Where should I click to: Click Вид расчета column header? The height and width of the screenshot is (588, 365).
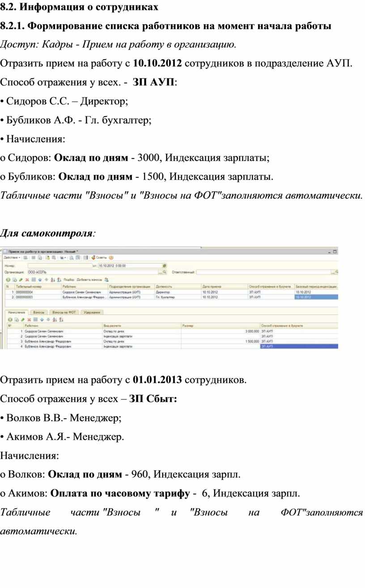pyautogui.click(x=142, y=326)
